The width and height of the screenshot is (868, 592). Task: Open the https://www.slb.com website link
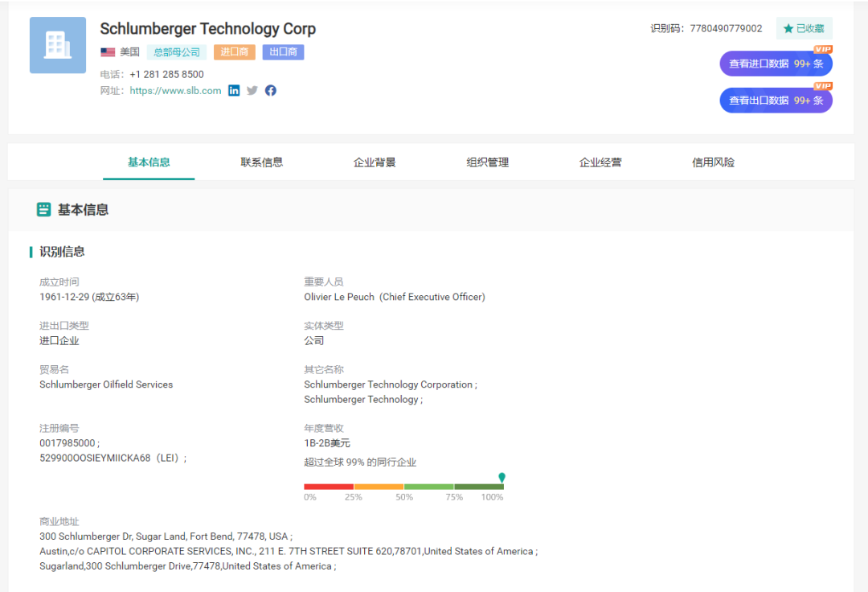(x=175, y=91)
